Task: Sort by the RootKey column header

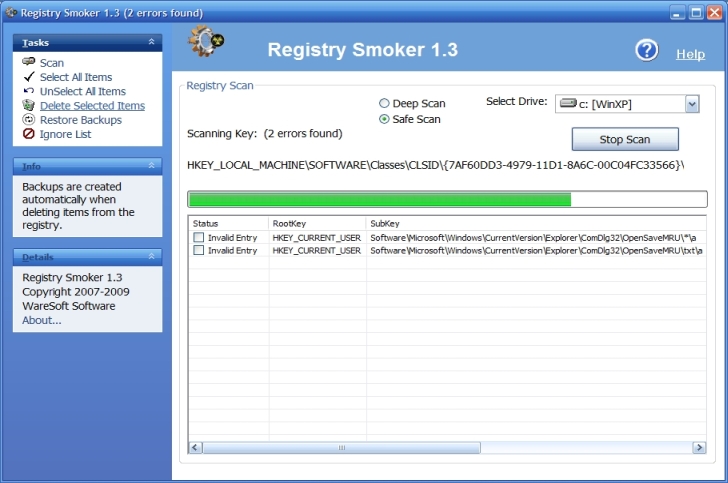Action: (x=317, y=223)
